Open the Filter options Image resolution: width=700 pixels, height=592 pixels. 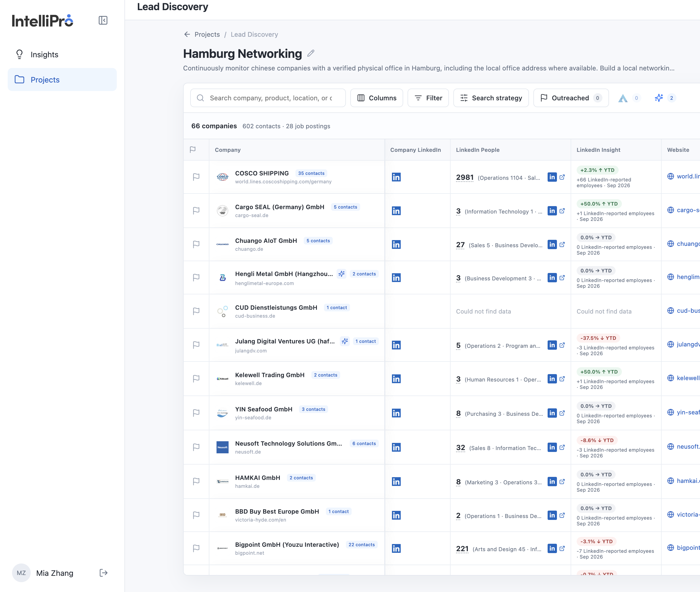point(428,98)
